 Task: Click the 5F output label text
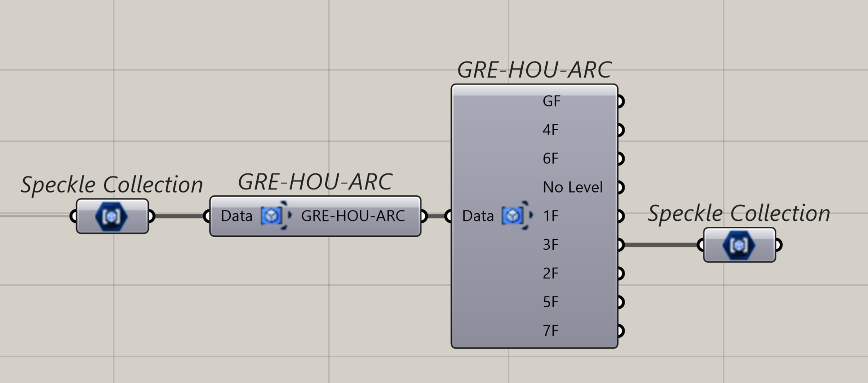pos(551,302)
